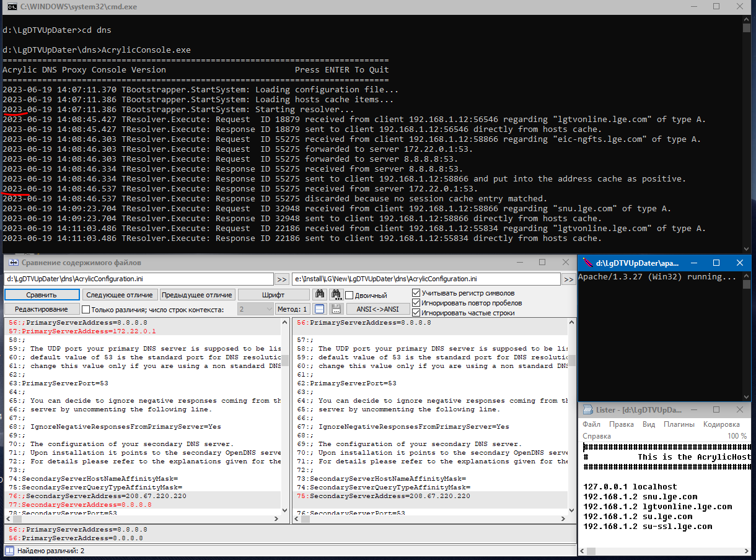Open the Кодировка menu in Lister

[x=721, y=424]
